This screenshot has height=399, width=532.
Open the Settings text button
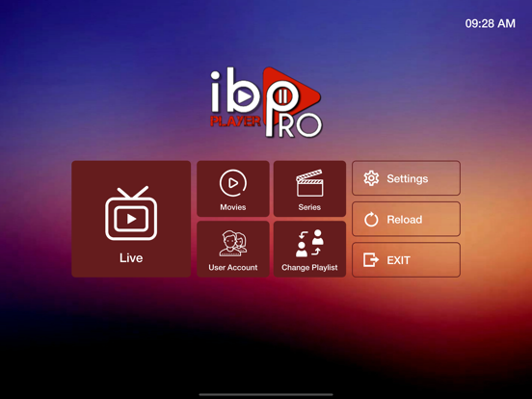tap(407, 178)
